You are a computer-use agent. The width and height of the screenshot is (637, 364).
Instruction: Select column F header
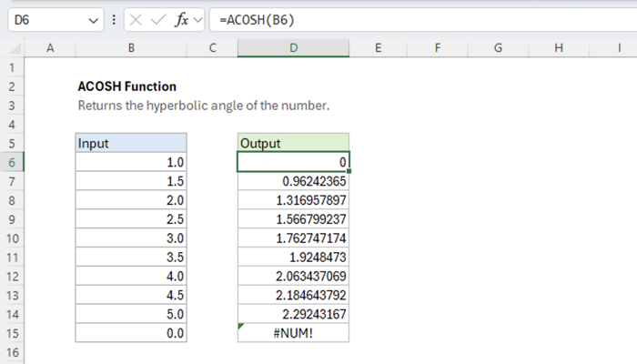point(437,48)
